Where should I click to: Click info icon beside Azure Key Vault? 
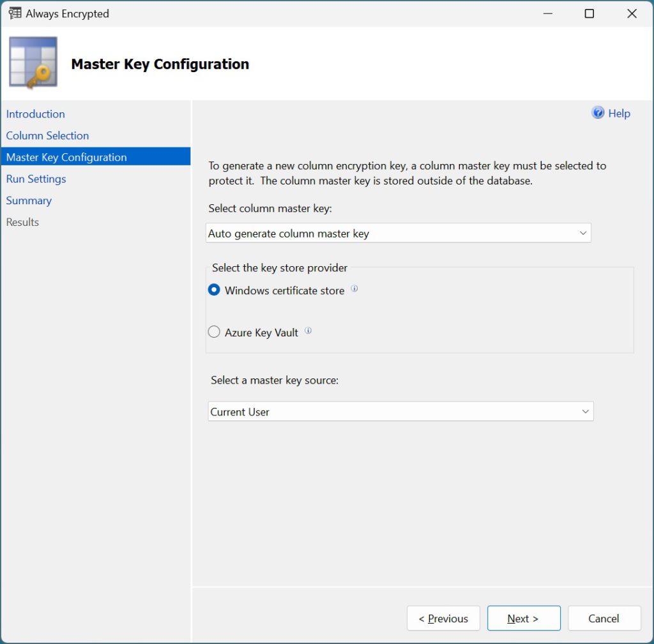click(308, 331)
